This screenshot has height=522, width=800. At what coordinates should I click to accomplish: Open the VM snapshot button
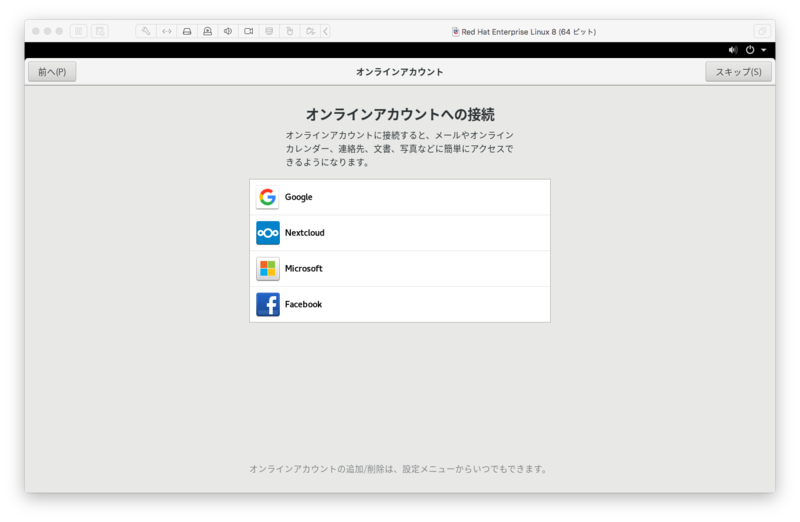(100, 31)
